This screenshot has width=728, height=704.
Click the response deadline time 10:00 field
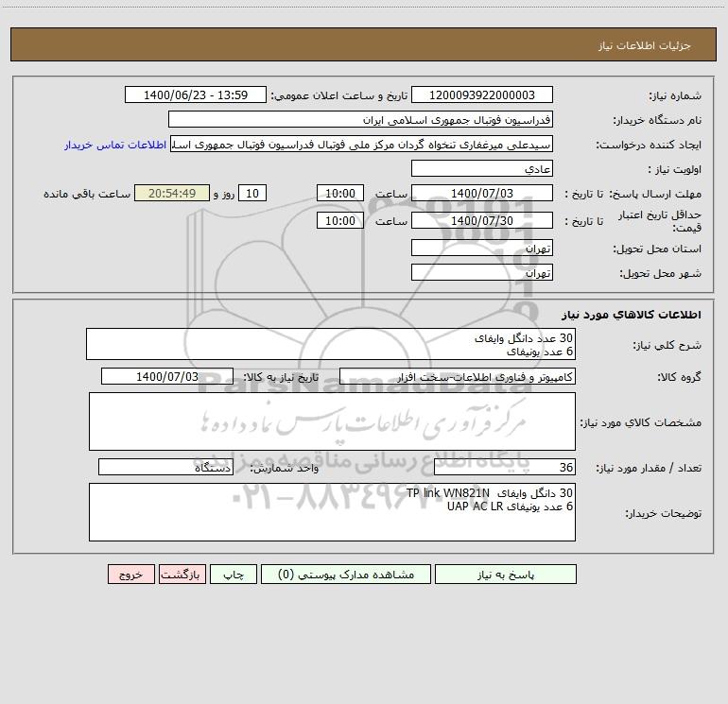pyautogui.click(x=339, y=193)
